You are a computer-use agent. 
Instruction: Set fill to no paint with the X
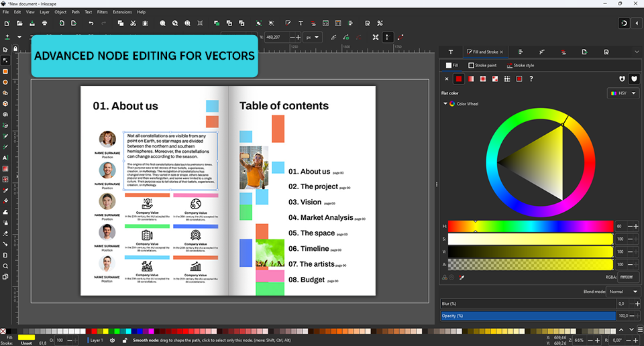[447, 79]
